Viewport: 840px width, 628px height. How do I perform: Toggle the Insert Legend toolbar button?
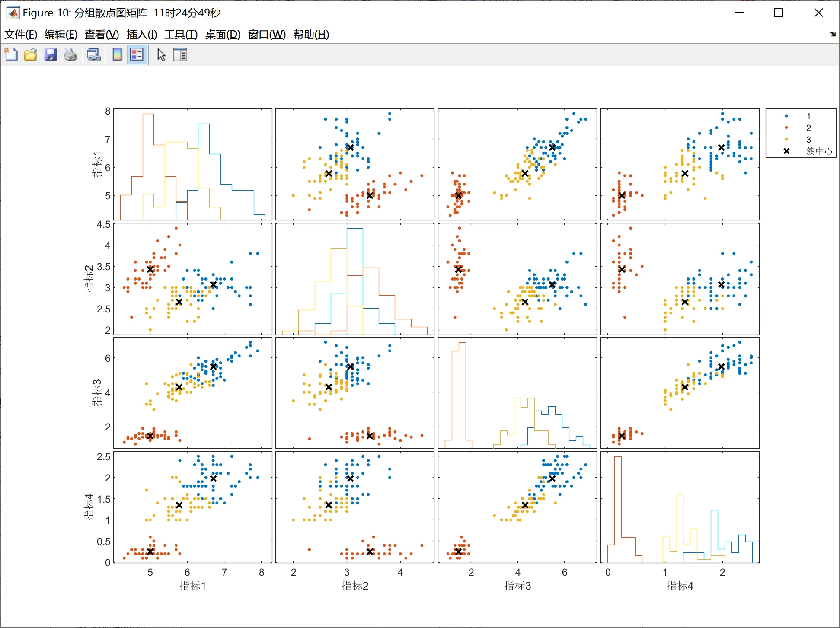[x=137, y=55]
